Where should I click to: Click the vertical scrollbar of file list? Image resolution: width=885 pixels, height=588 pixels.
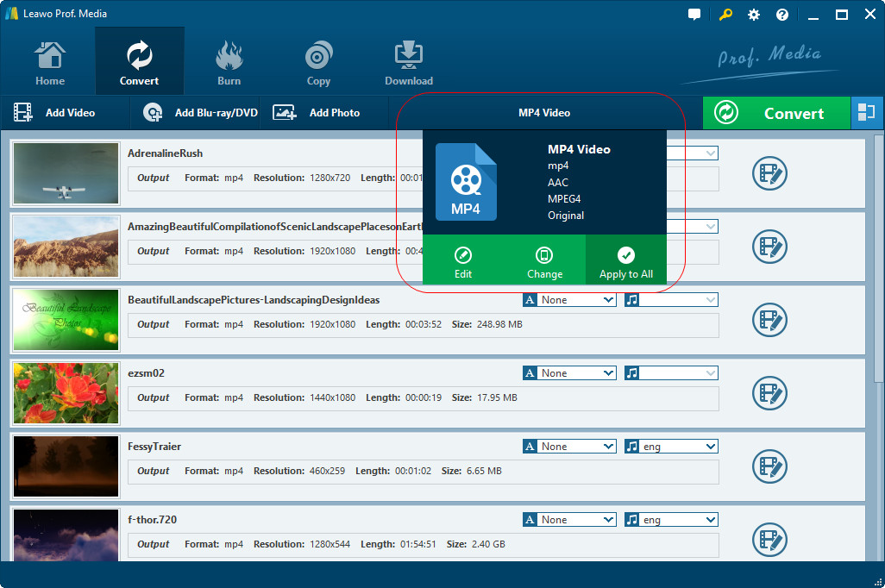tap(878, 259)
